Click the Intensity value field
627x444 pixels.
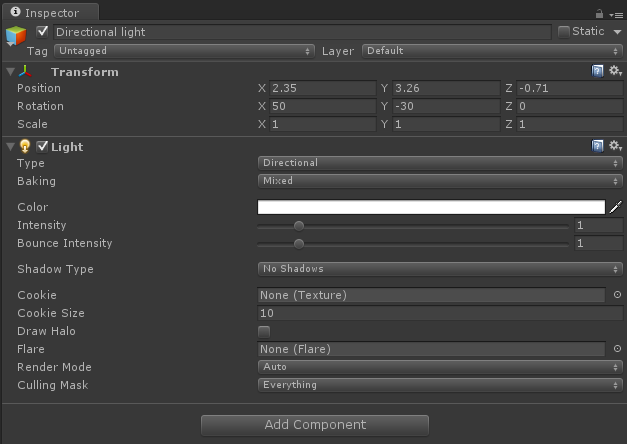point(599,225)
